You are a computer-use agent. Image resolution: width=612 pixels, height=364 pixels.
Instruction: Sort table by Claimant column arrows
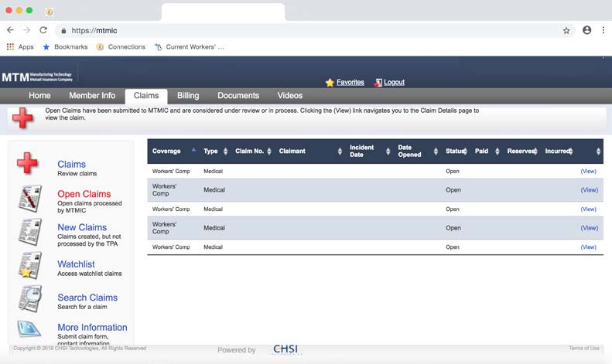340,151
